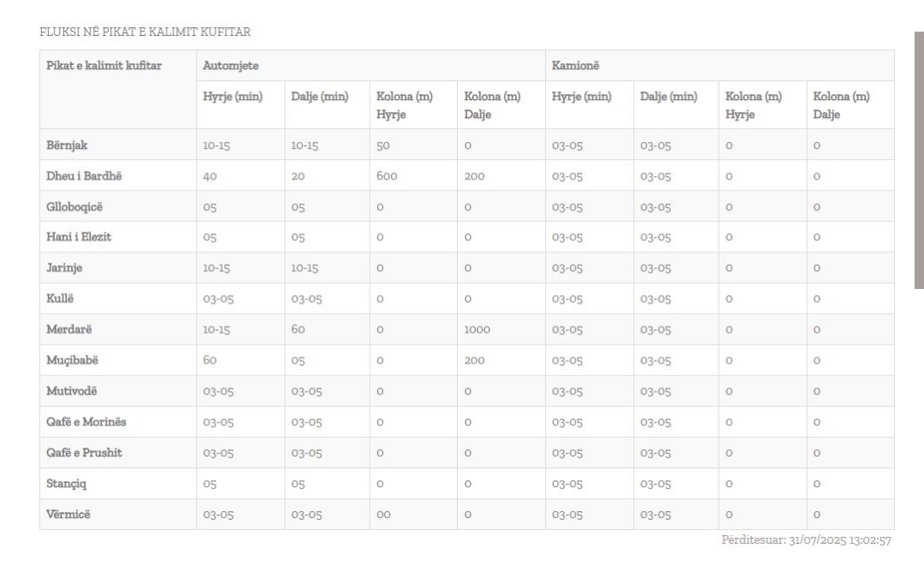This screenshot has width=924, height=566.
Task: Click the vertical scrollbar thumb
Action: pyautogui.click(x=919, y=161)
